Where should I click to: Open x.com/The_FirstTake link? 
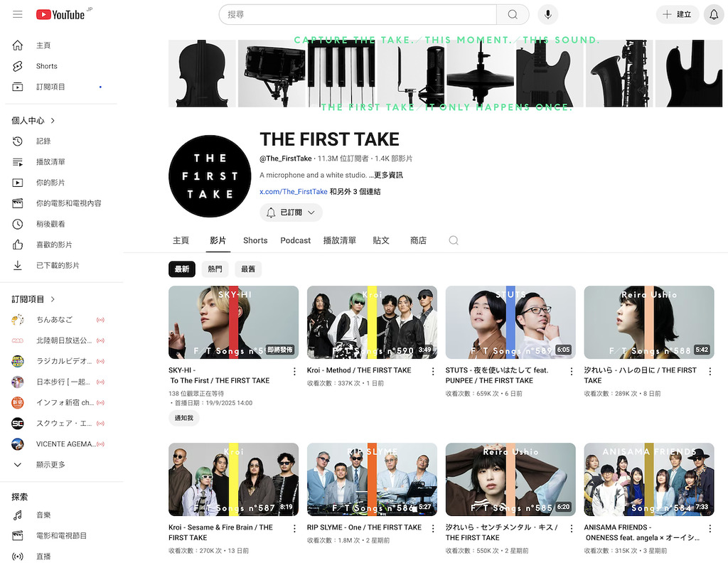point(294,192)
